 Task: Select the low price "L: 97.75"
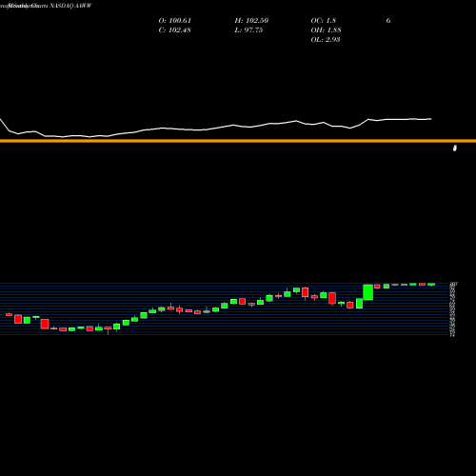pos(248,30)
